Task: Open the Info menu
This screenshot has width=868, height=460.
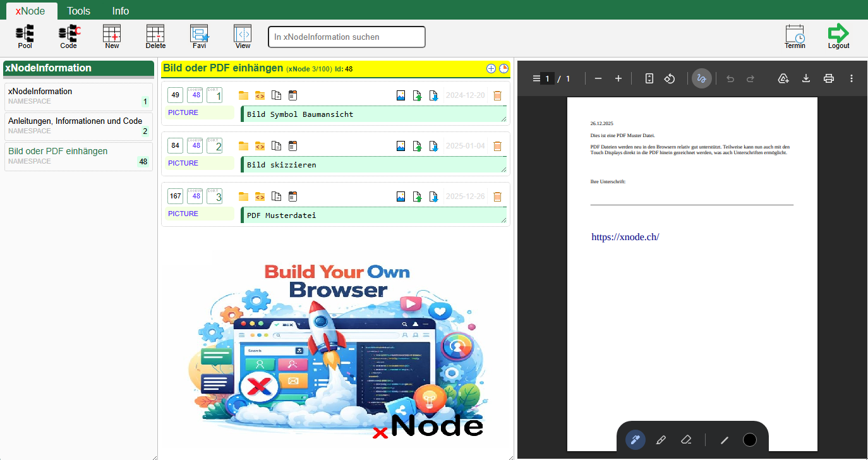Action: tap(120, 11)
